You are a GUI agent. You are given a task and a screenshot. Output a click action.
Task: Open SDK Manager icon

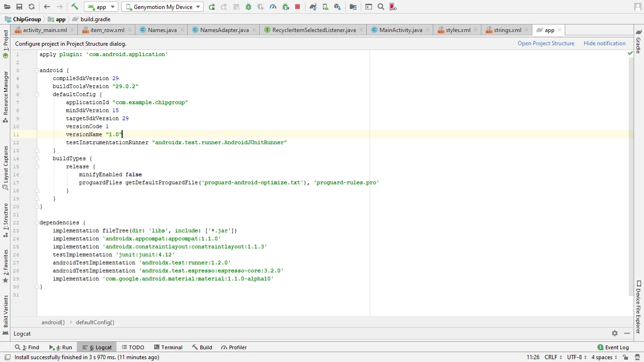coord(338,7)
